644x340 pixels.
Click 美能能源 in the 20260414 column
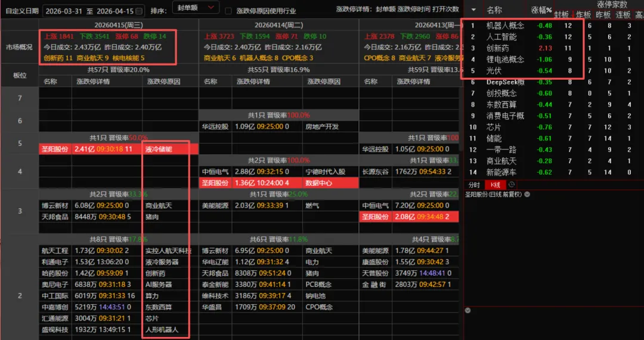(x=215, y=205)
